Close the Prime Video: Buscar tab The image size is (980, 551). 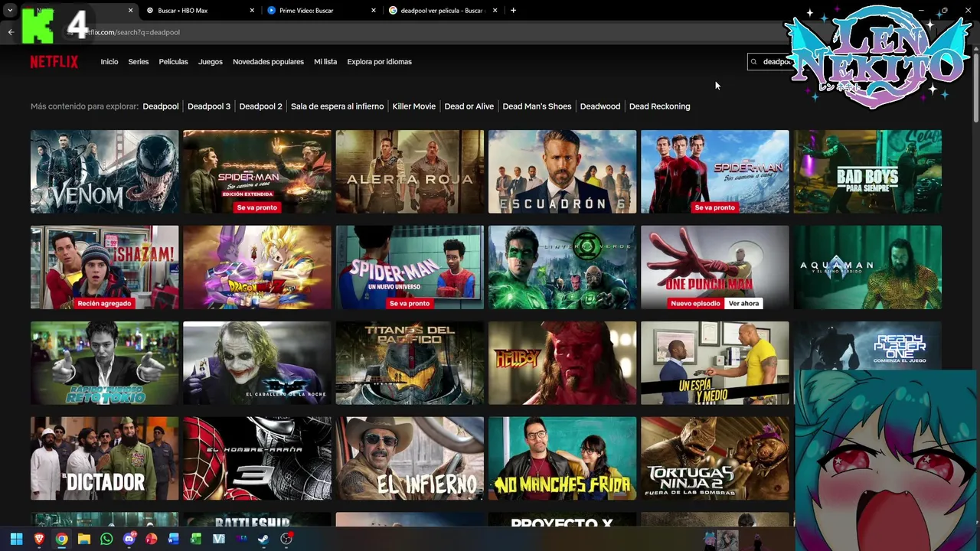click(374, 11)
